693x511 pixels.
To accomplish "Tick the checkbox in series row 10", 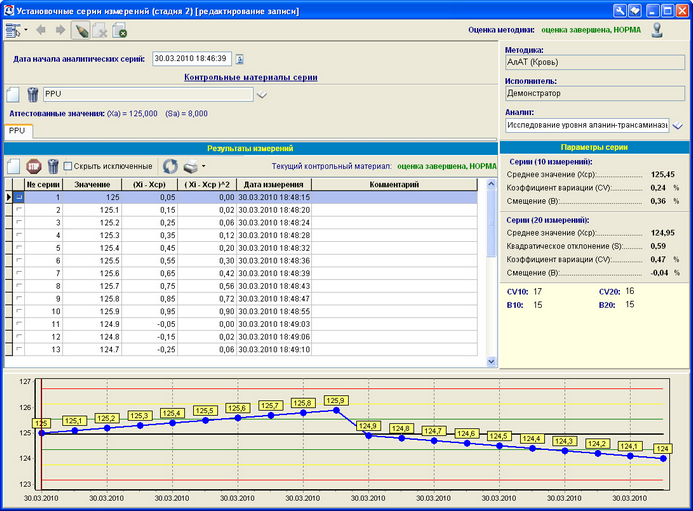I will click(x=18, y=312).
